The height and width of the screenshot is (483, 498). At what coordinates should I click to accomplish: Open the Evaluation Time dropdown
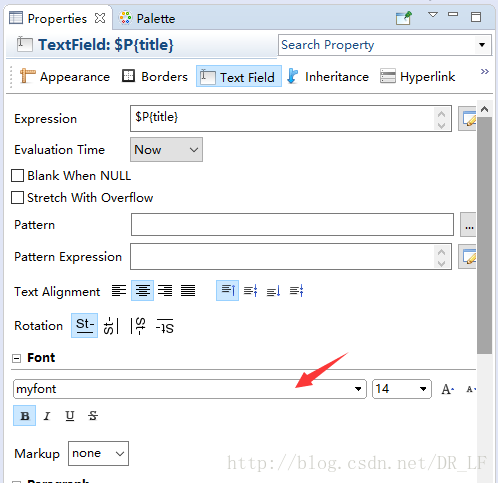click(x=166, y=150)
